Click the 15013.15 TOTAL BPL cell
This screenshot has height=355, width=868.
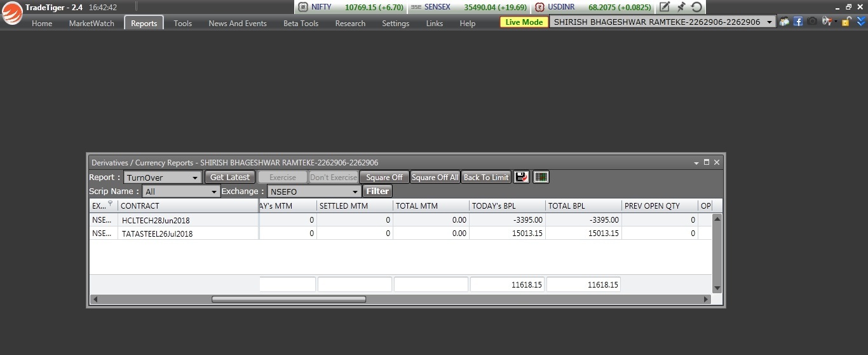(583, 233)
